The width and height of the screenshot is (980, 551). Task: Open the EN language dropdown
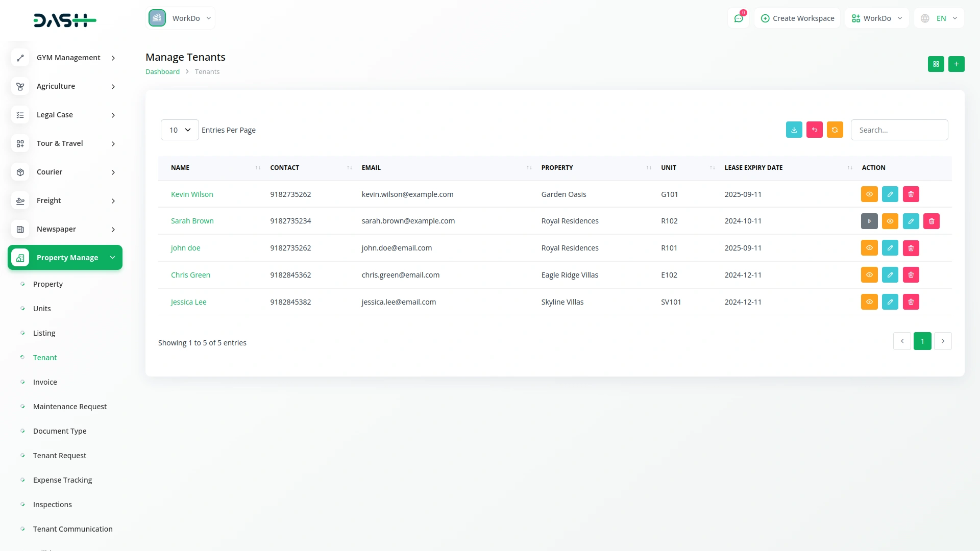[940, 18]
